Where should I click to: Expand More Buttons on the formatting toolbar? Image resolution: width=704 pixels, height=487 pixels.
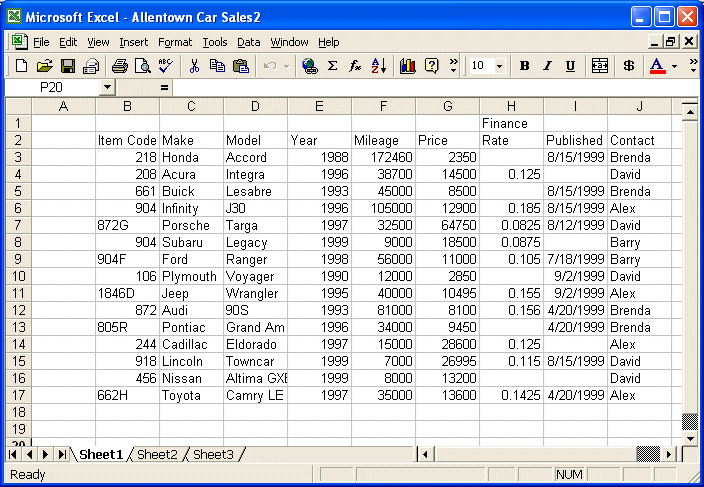[693, 66]
